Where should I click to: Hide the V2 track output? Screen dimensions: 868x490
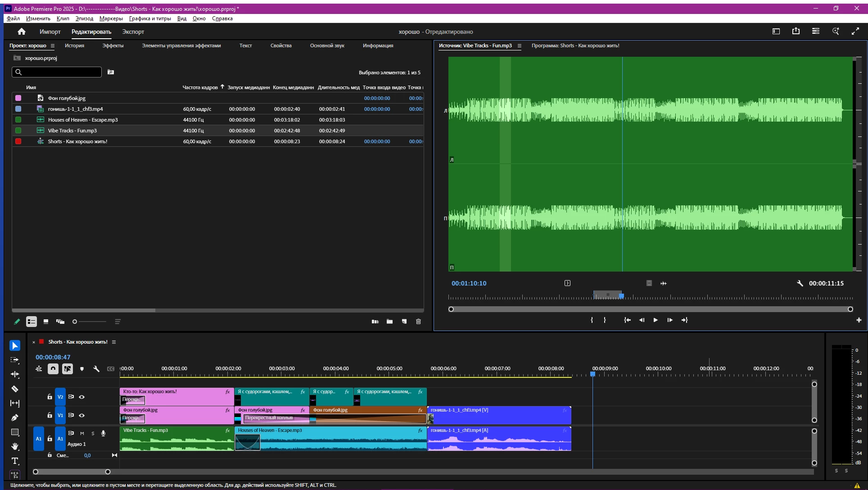(x=82, y=397)
